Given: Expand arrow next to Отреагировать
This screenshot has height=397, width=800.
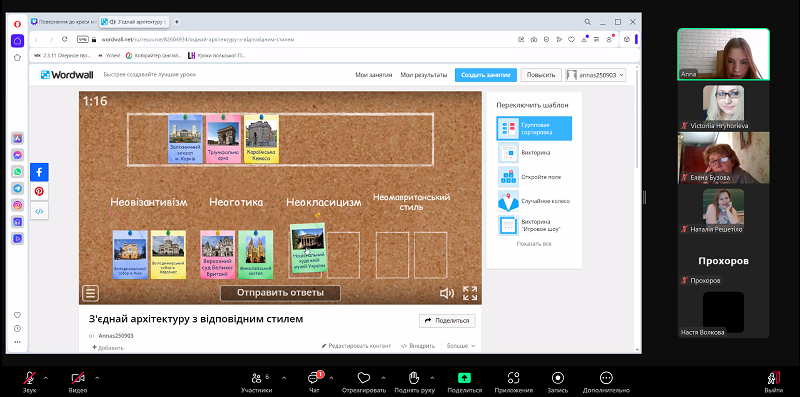Looking at the screenshot, I should (383, 378).
